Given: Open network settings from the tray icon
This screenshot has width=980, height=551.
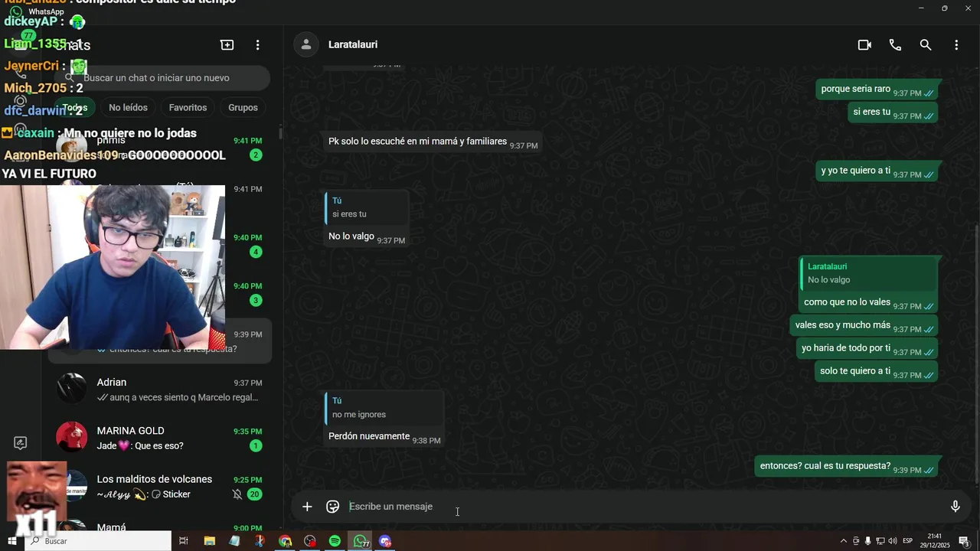Looking at the screenshot, I should click(x=880, y=541).
